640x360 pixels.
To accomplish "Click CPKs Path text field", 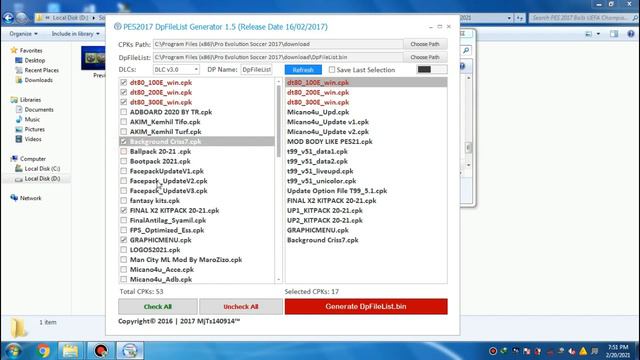I will 278,44.
